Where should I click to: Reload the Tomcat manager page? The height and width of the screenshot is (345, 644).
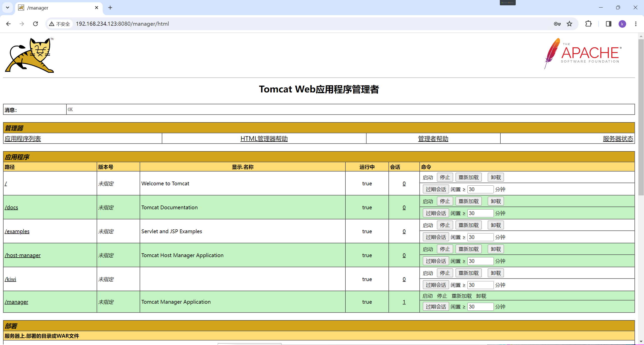[x=35, y=24]
